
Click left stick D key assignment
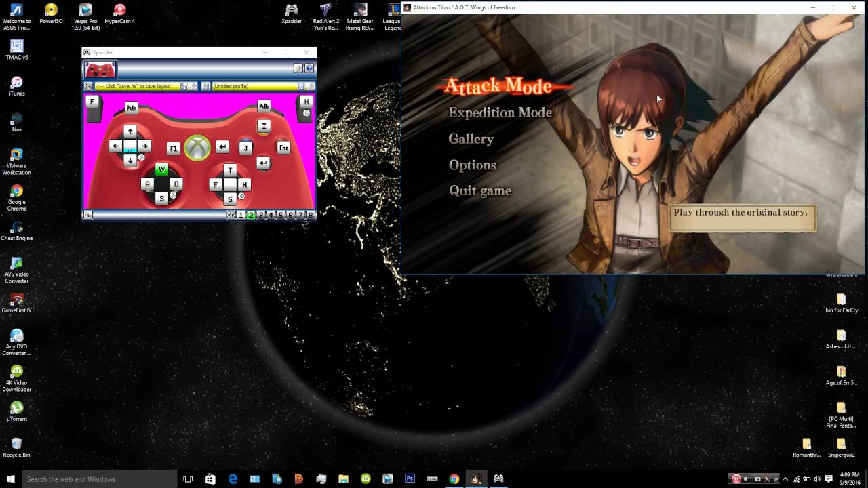(x=176, y=184)
